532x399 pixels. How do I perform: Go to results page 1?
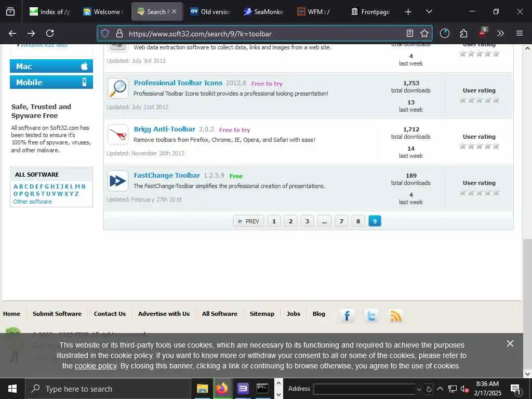(x=274, y=221)
